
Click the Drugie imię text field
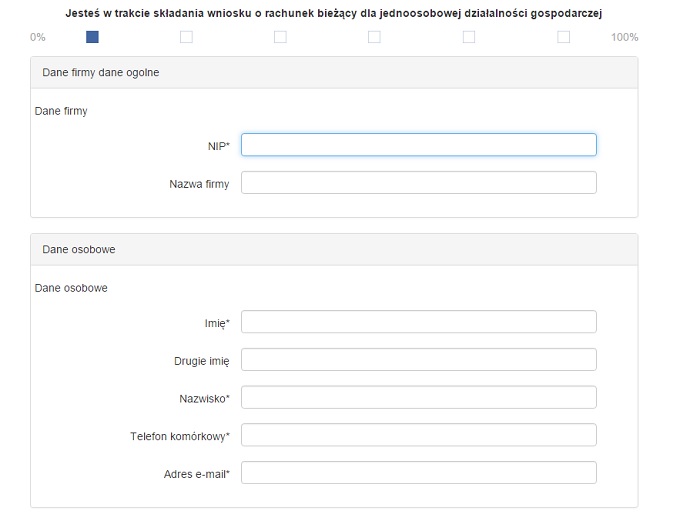click(419, 359)
